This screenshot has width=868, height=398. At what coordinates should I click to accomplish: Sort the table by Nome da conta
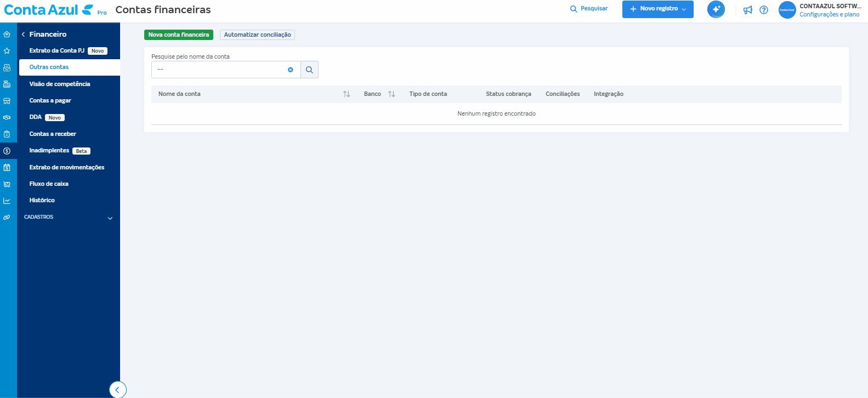[x=347, y=94]
